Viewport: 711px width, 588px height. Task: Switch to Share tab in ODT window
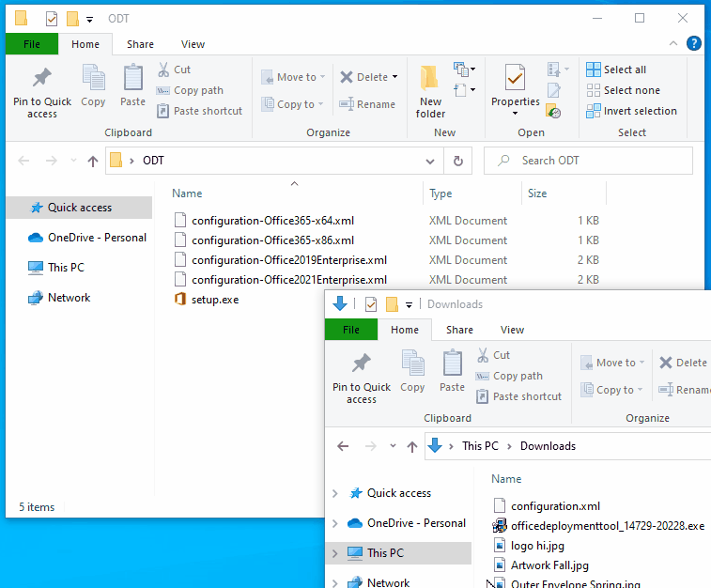point(140,44)
